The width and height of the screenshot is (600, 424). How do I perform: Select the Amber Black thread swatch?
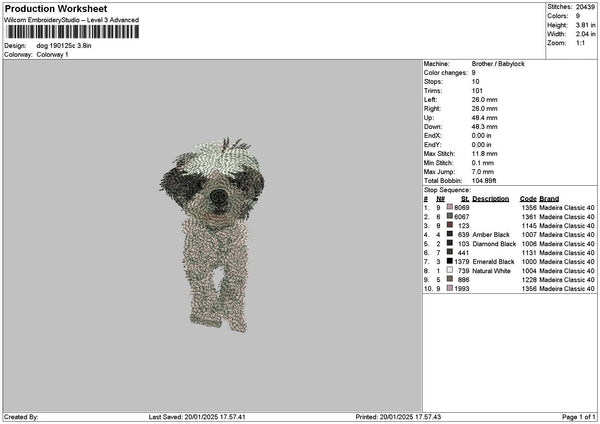coord(450,234)
